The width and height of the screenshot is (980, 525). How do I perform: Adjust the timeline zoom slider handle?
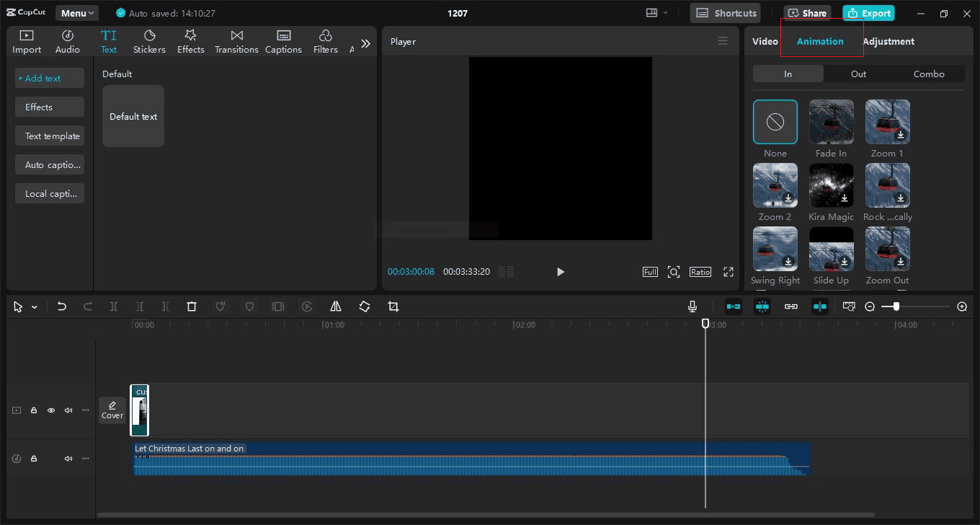pos(896,306)
